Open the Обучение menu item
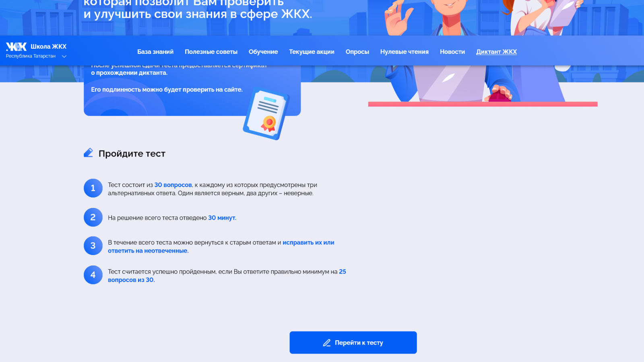Viewport: 644px width, 362px height. [263, 52]
